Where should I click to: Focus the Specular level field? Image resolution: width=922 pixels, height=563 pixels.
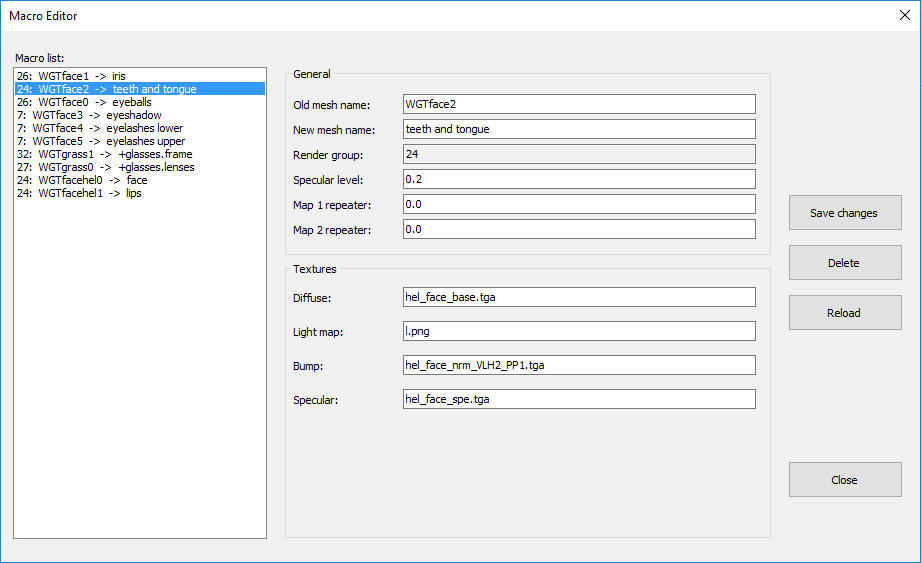pyautogui.click(x=579, y=179)
